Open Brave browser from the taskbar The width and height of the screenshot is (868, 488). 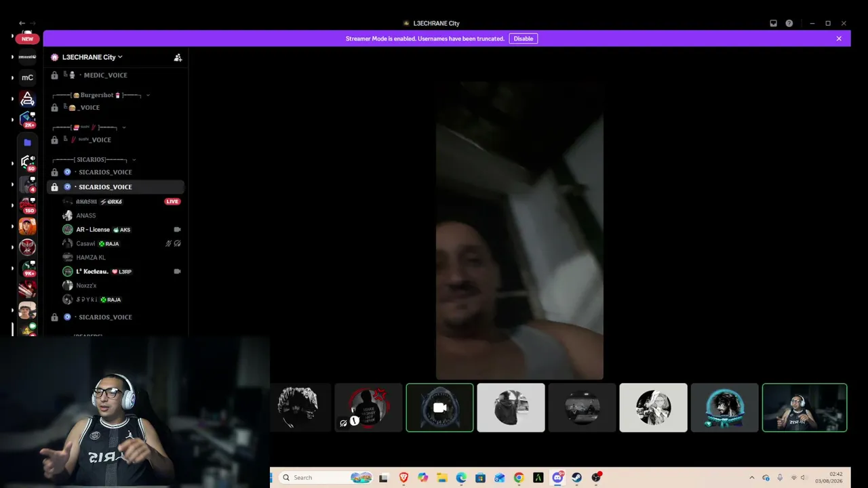pos(403,477)
